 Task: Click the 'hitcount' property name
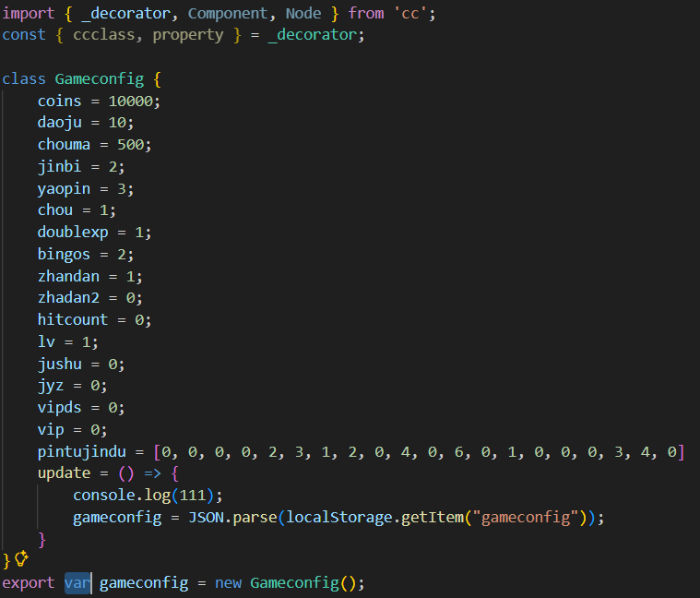click(x=73, y=320)
